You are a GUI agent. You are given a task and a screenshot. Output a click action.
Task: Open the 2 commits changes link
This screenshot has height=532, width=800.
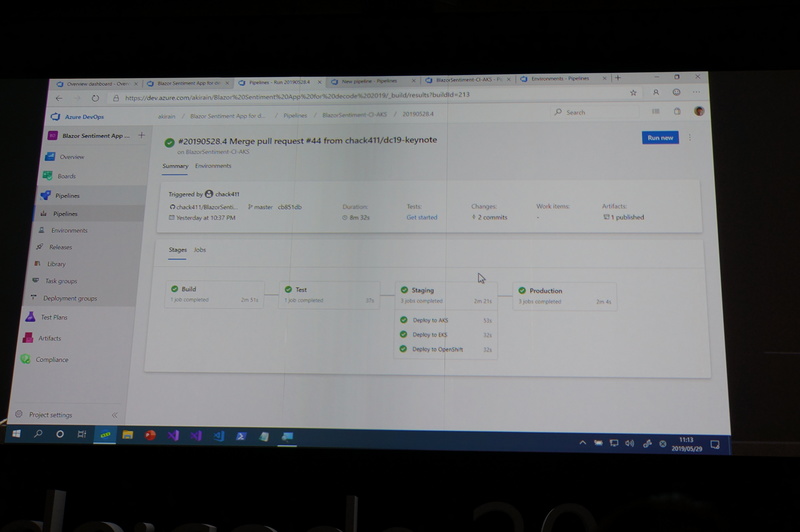(489, 217)
